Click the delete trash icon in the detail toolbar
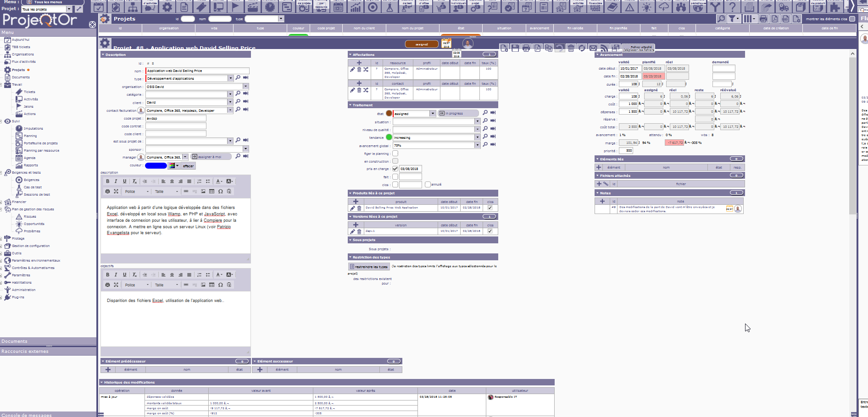The width and height of the screenshot is (868, 417). [571, 48]
